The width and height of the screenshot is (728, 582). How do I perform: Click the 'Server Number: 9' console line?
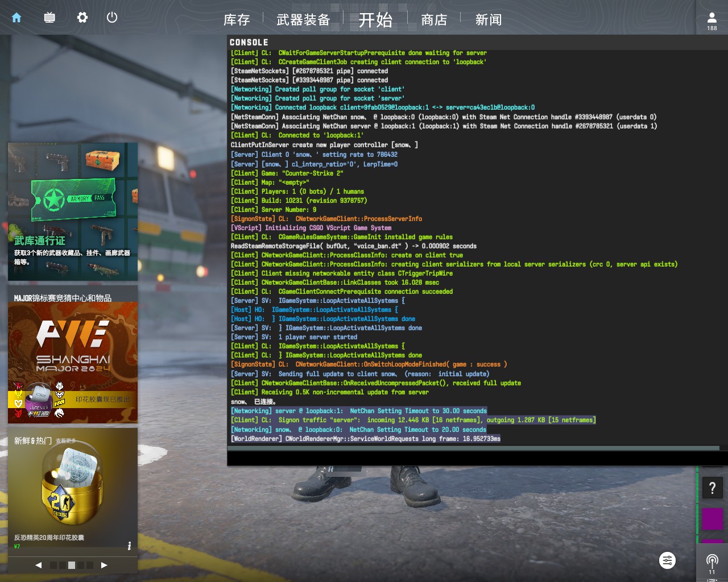274,210
